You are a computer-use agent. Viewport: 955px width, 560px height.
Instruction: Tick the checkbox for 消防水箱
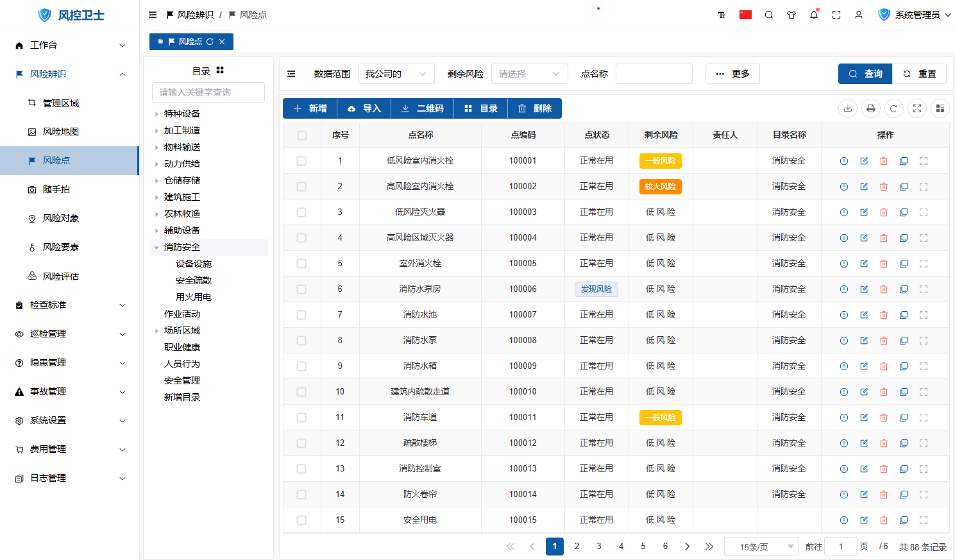pyautogui.click(x=301, y=366)
